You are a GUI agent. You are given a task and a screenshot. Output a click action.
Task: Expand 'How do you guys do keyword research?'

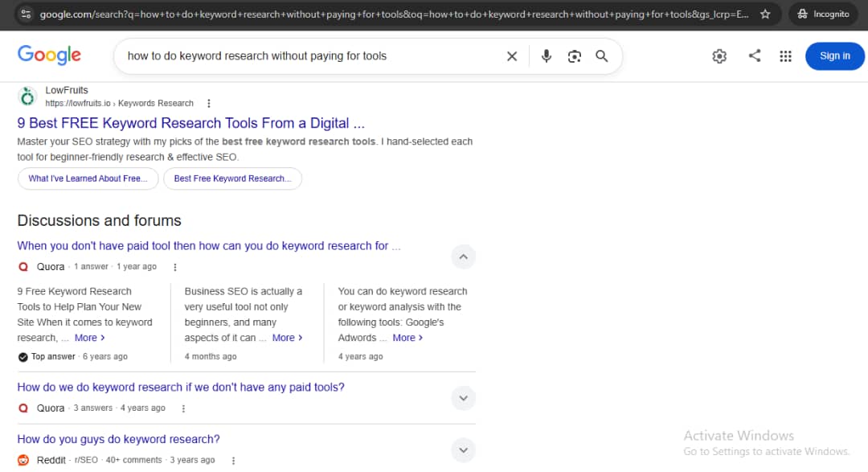[464, 449]
